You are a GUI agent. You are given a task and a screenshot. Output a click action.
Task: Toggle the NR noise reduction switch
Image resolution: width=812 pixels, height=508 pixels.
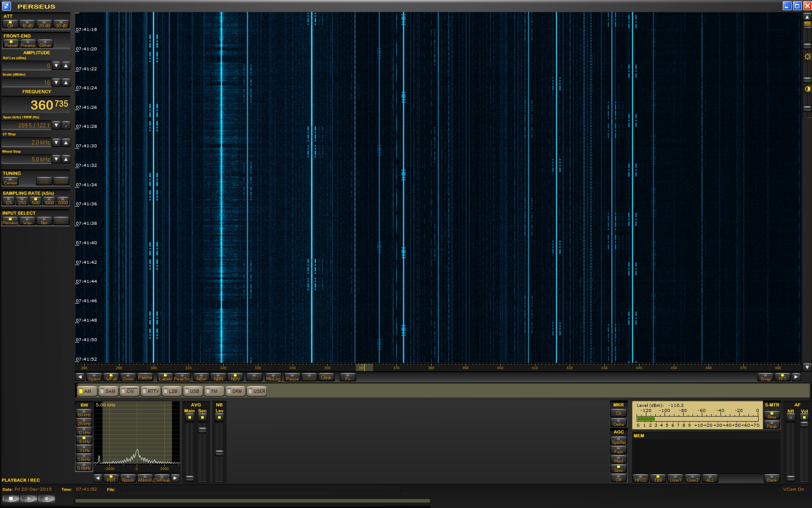790,417
